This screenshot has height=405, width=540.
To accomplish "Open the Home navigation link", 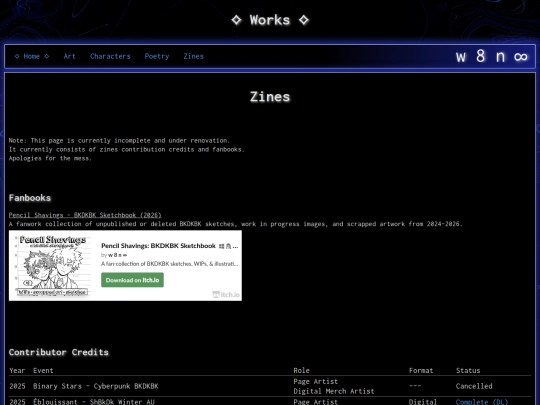I will pyautogui.click(x=32, y=56).
